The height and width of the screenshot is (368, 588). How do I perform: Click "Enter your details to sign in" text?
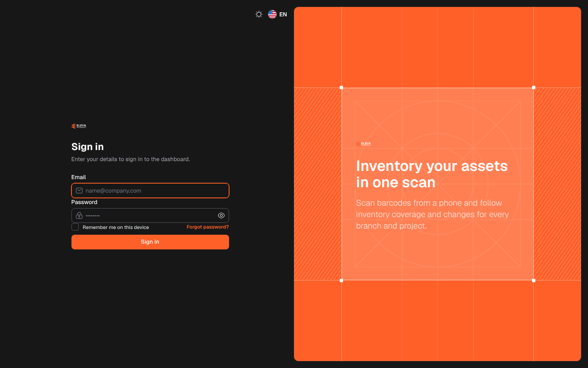point(131,159)
